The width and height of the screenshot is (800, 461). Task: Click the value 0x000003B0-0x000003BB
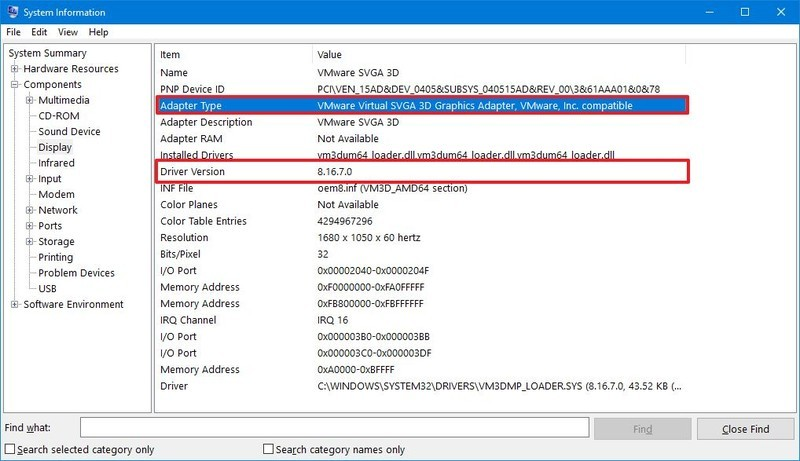click(373, 337)
